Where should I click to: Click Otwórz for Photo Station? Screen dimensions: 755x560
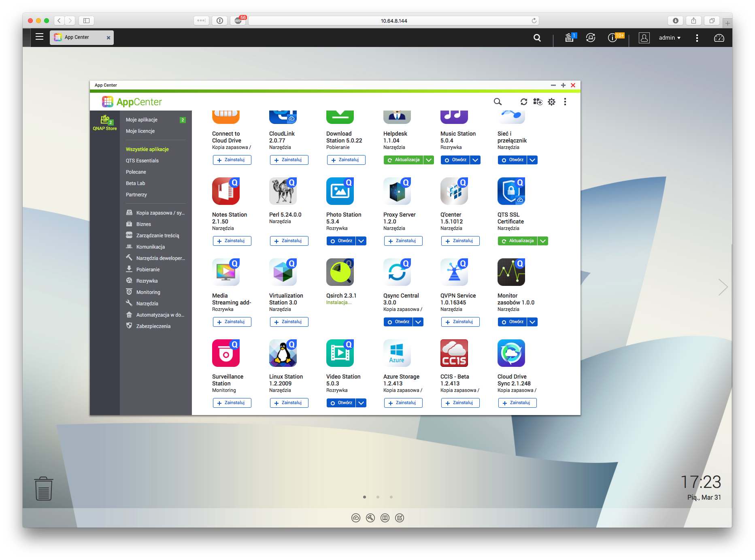[341, 241]
